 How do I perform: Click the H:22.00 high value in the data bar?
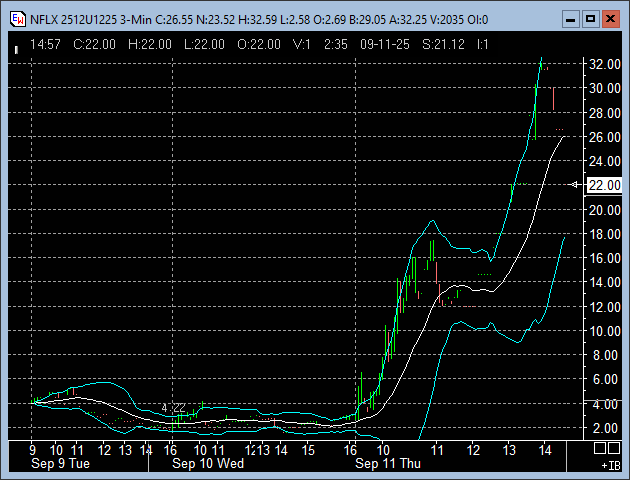(150, 44)
